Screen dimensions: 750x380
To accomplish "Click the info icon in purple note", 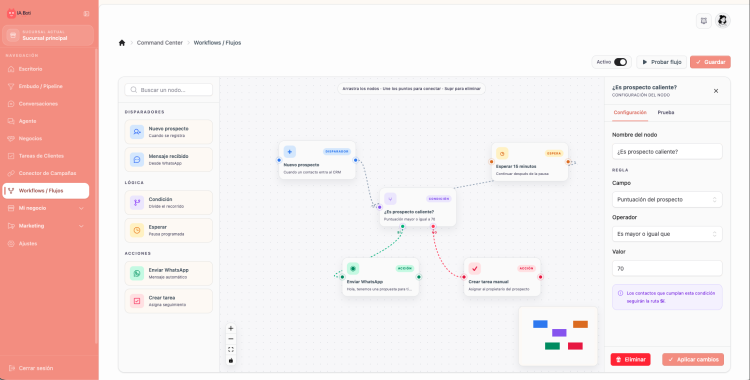I will pyautogui.click(x=620, y=293).
